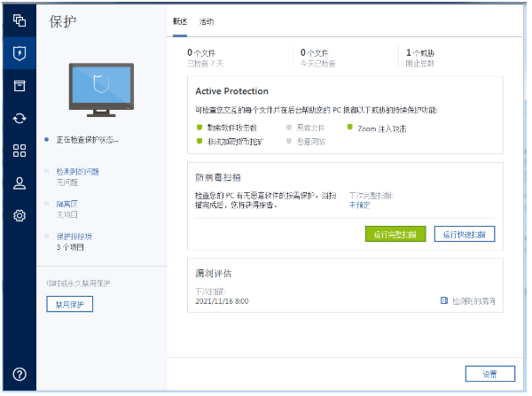Switch to the 概述 tab
Image resolution: width=532 pixels, height=396 pixels.
(x=180, y=21)
